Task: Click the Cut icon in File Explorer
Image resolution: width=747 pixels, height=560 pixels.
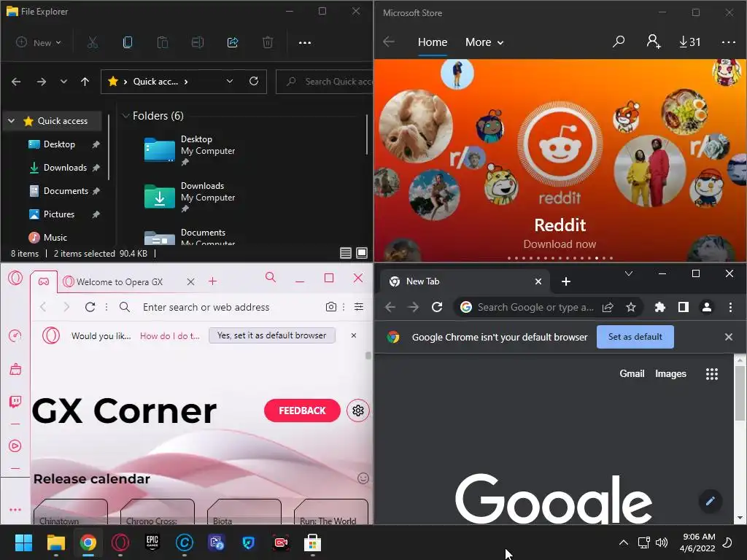Action: (x=93, y=42)
